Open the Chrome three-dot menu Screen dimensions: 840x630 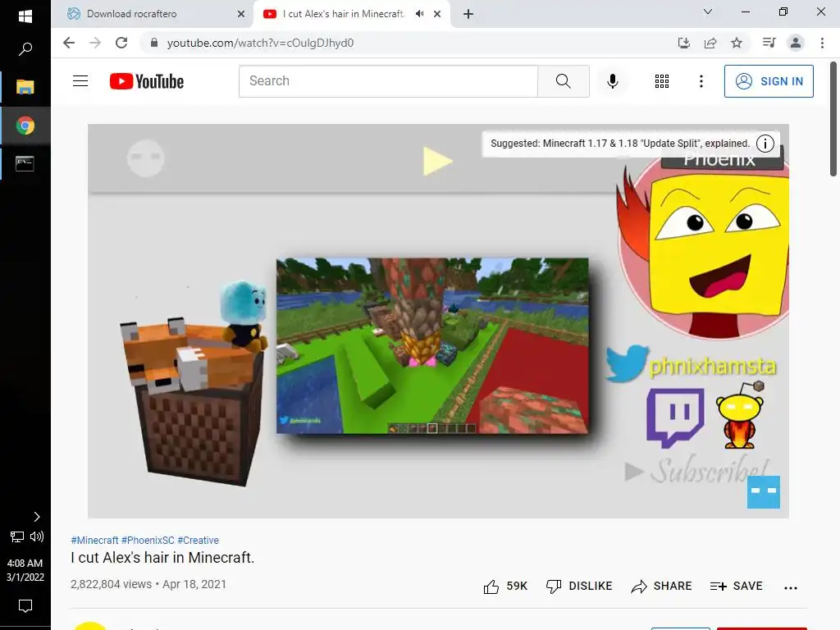[822, 43]
